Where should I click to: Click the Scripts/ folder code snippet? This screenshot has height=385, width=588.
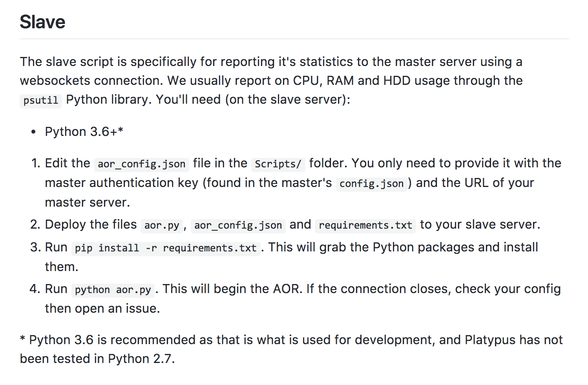[x=278, y=164]
